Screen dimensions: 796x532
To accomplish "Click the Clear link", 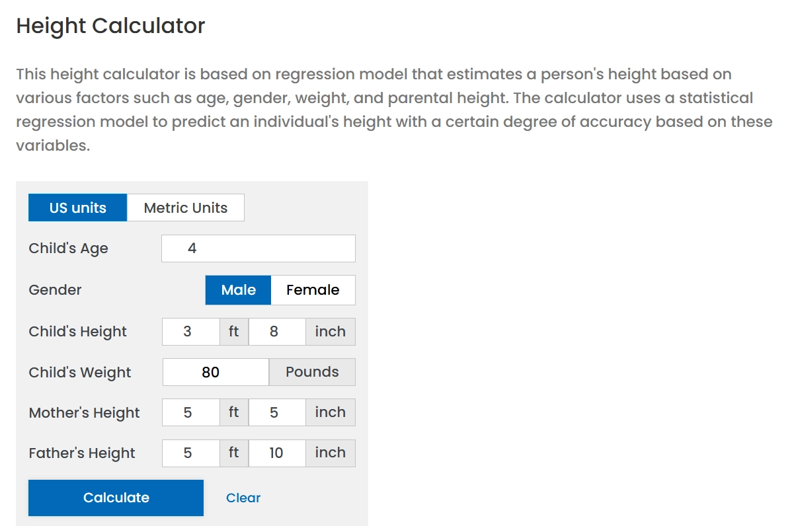I will (243, 498).
